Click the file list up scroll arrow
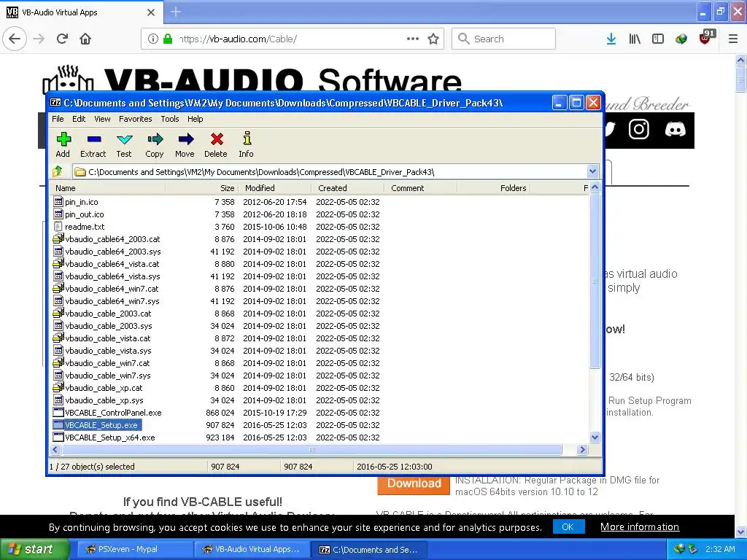The height and width of the screenshot is (560, 747). tap(595, 187)
